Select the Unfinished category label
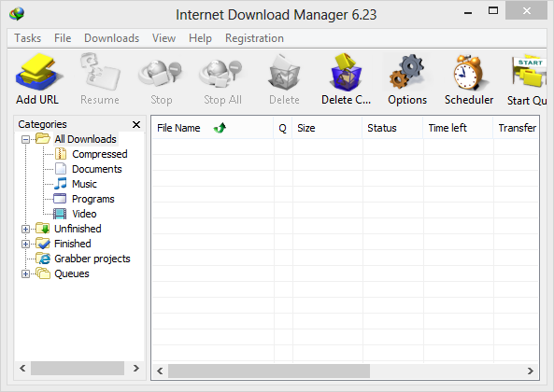Image resolution: width=554 pixels, height=392 pixels. point(78,229)
